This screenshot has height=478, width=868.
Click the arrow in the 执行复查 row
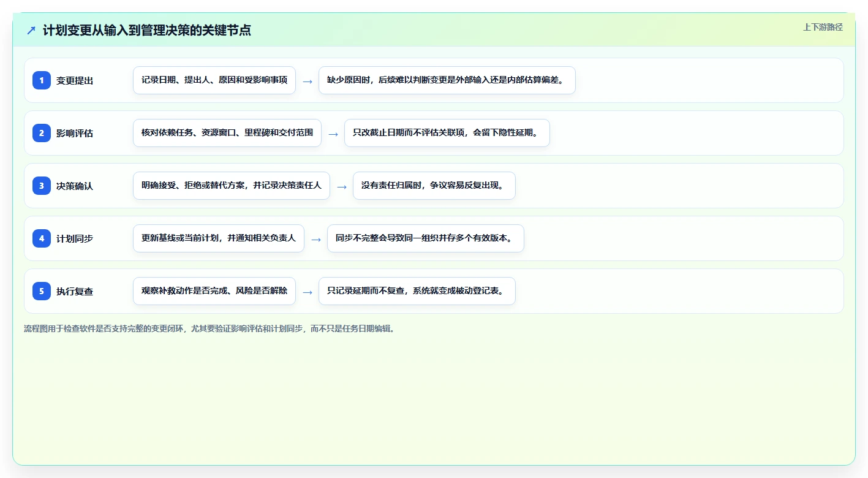(x=308, y=292)
